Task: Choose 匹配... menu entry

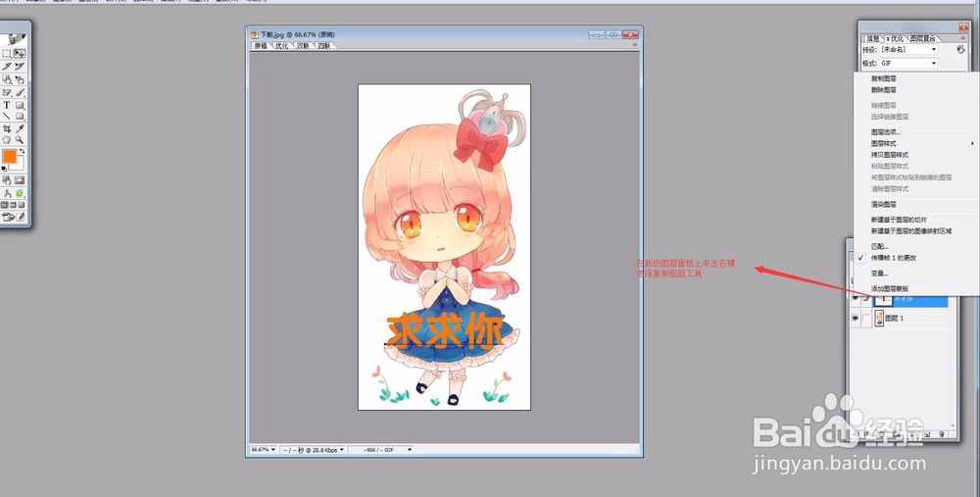Action: tap(879, 246)
